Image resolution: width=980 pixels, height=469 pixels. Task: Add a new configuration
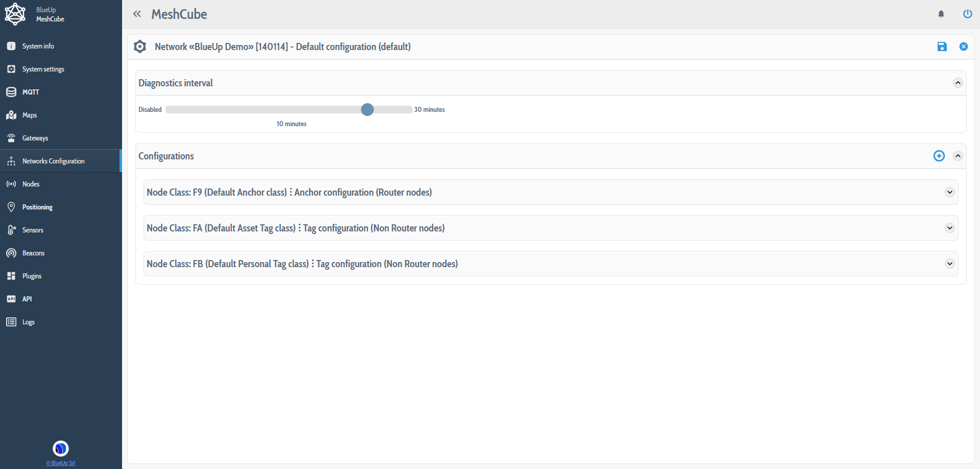click(939, 156)
